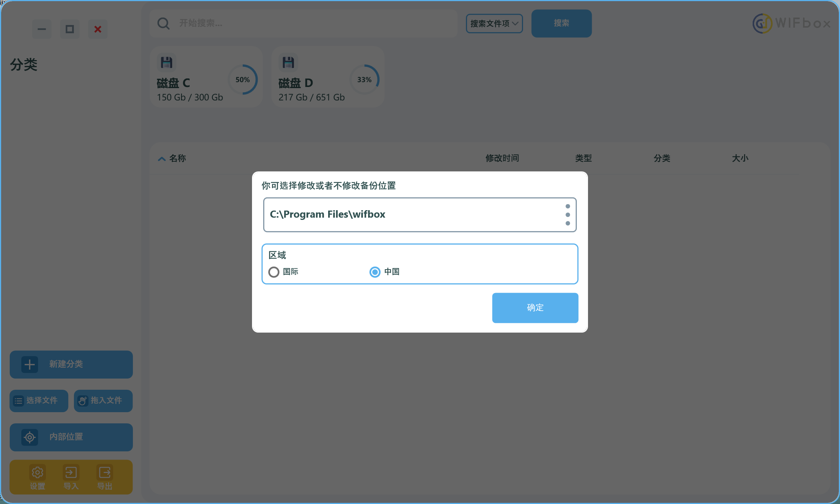Click the three-dot browse icon in path field
Image resolution: width=840 pixels, height=504 pixels.
567,215
